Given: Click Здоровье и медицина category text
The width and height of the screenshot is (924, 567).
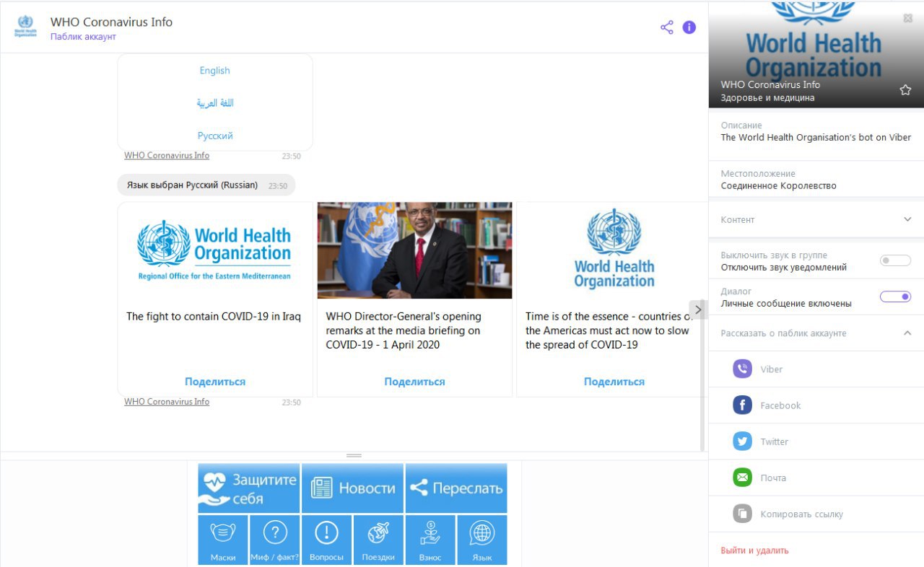Looking at the screenshot, I should pos(767,97).
